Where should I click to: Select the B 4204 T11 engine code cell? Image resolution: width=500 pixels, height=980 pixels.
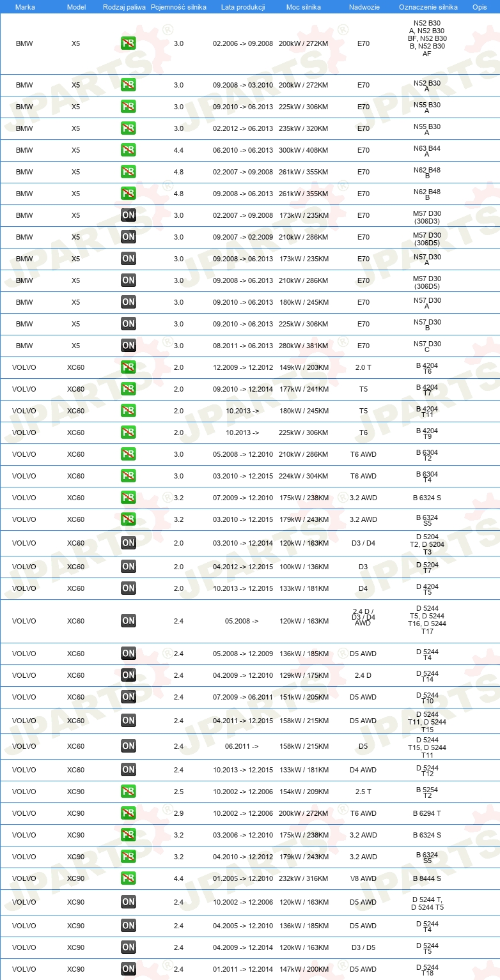coord(427,411)
